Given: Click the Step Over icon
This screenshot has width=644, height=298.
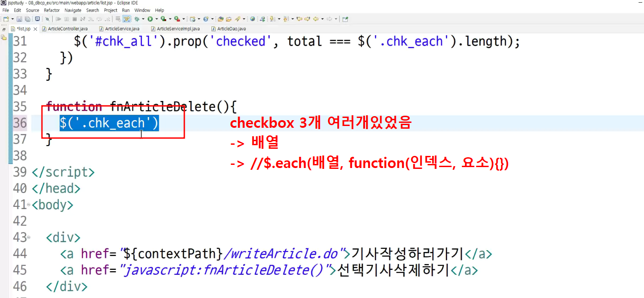Looking at the screenshot, I should (x=99, y=19).
